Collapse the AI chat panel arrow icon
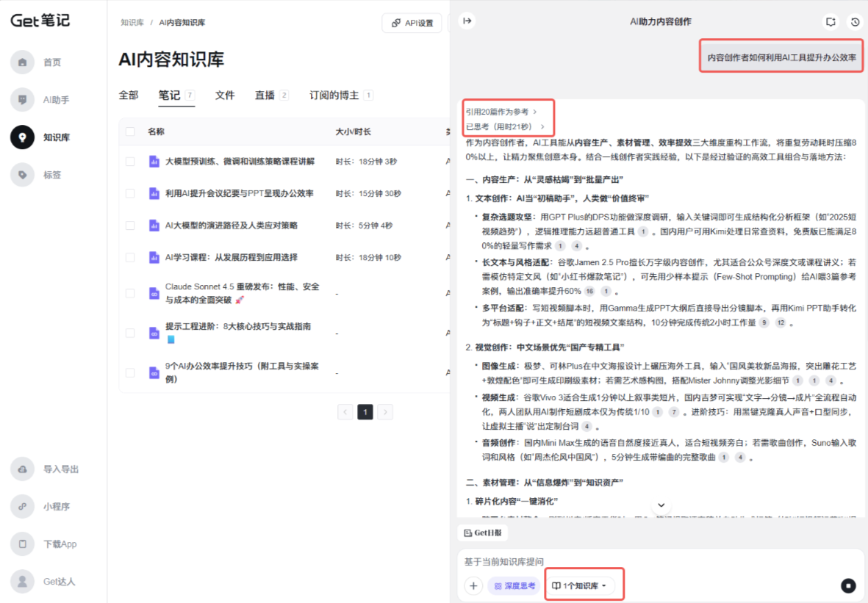 466,21
